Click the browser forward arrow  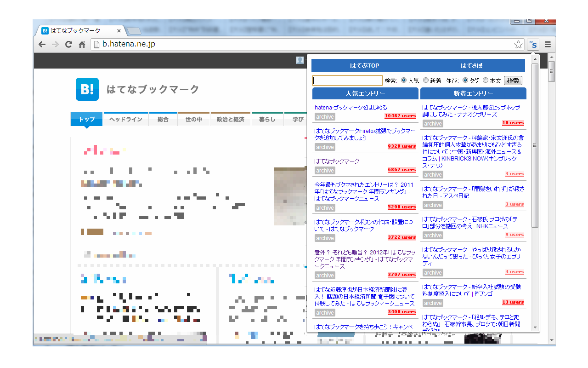tap(55, 45)
